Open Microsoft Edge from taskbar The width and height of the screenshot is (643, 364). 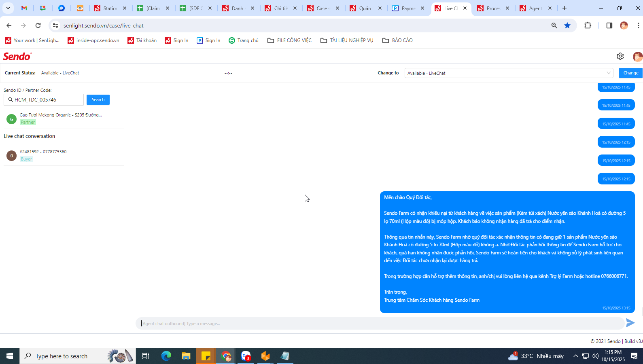click(166, 356)
